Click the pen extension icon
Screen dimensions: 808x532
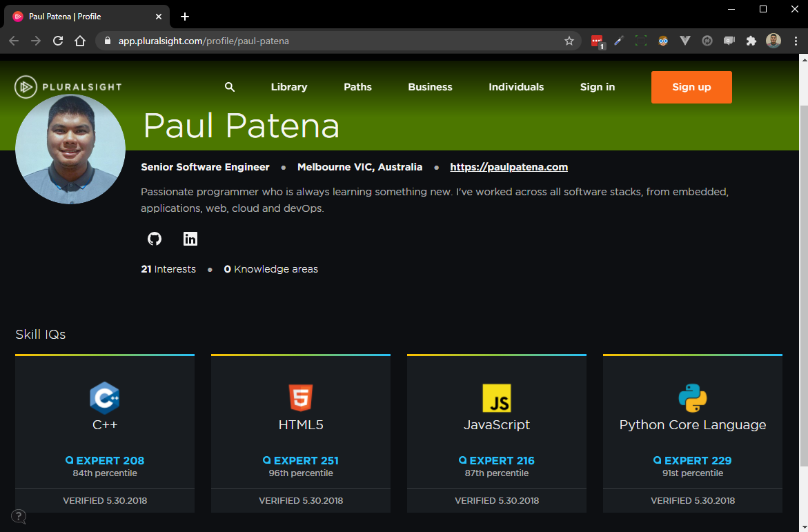pos(619,41)
